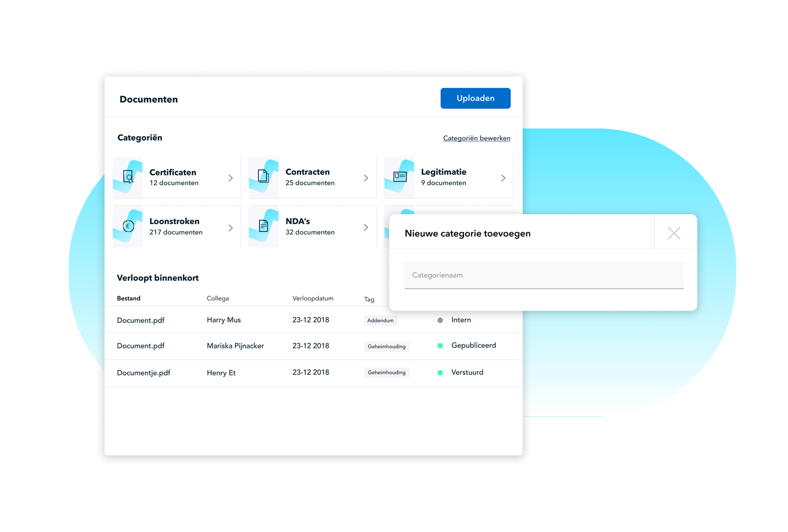Click the Contracten document icon
This screenshot has height=532, width=788.
coord(264,176)
